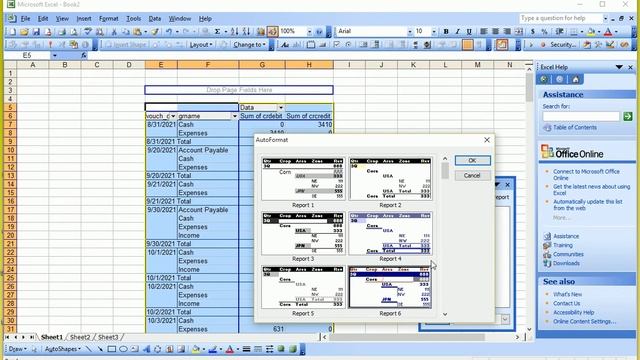The width and height of the screenshot is (640, 360).
Task: Click the Center alignment icon
Action: (x=495, y=31)
